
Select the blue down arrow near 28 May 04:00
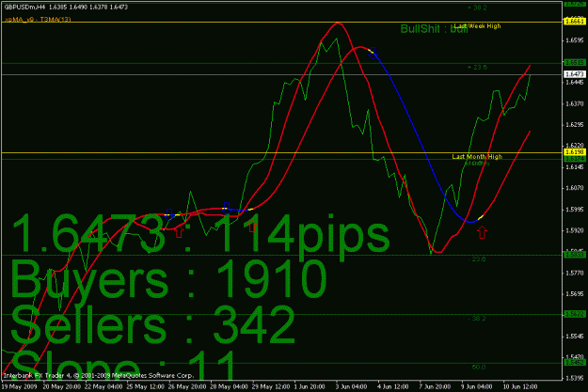tap(226, 208)
